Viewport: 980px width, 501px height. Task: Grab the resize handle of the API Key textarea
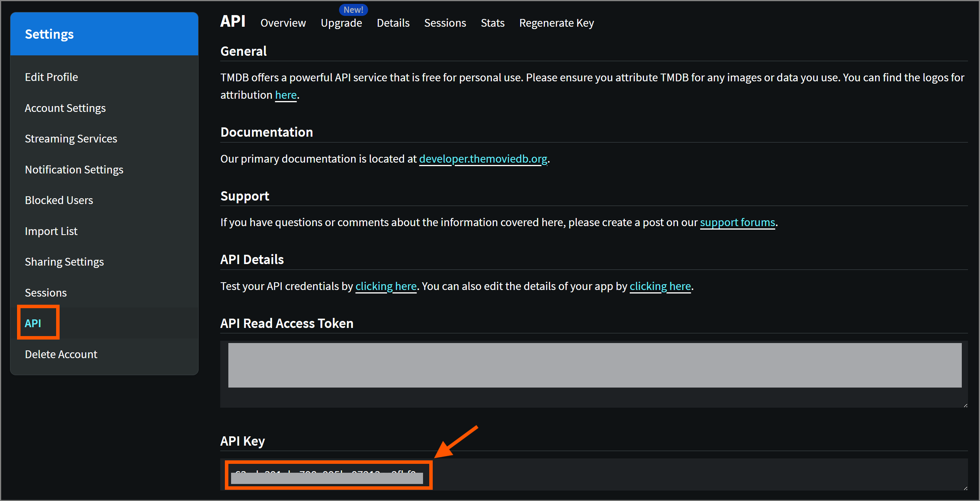[965, 488]
